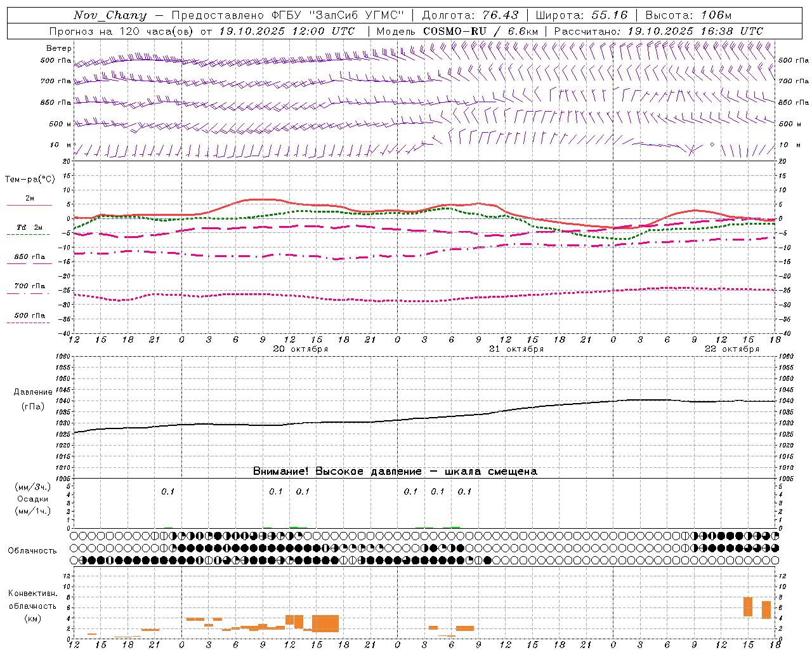Click the Осадки precipitation label

(x=33, y=499)
